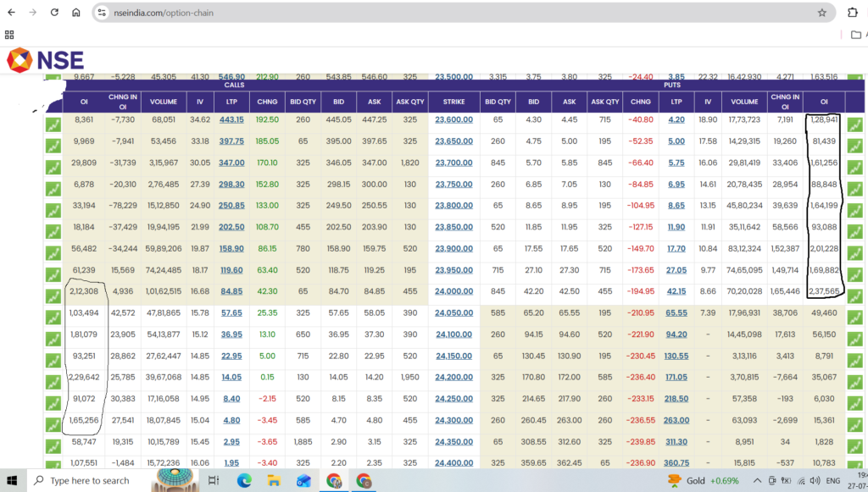Open the browser extensions puzzle icon
This screenshot has width=868, height=492.
tap(853, 12)
